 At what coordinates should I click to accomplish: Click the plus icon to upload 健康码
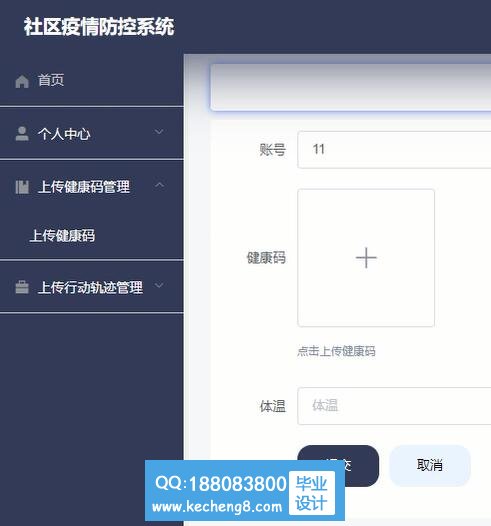tap(366, 258)
